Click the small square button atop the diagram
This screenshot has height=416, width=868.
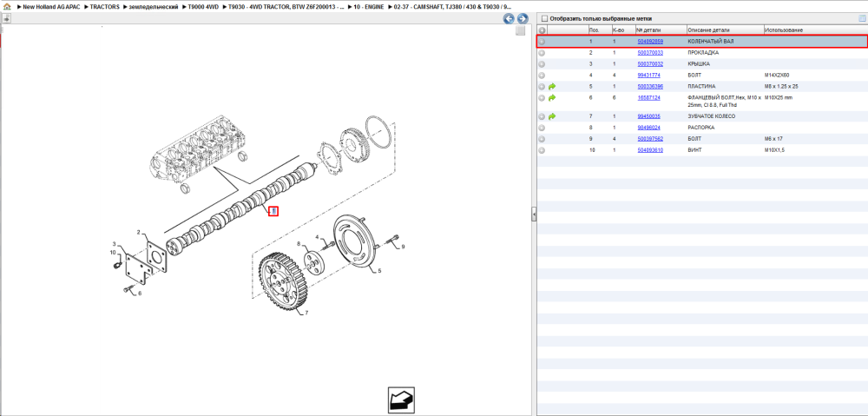click(x=520, y=31)
